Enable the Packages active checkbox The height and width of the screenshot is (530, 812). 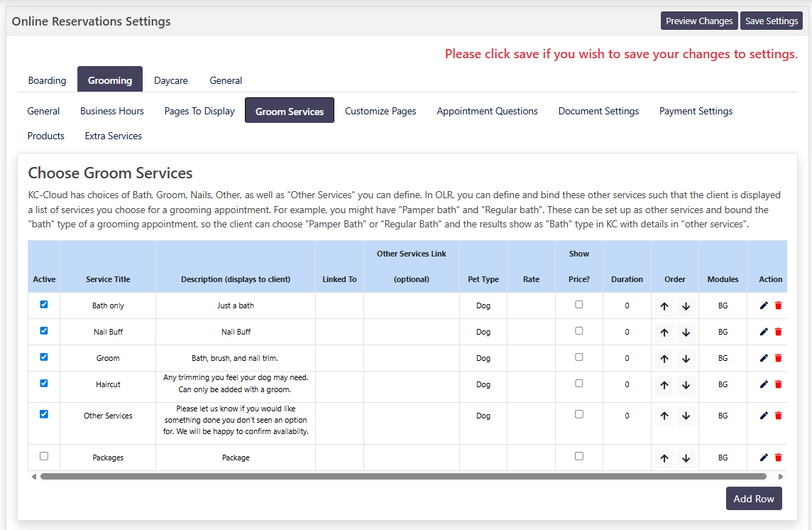click(x=44, y=456)
